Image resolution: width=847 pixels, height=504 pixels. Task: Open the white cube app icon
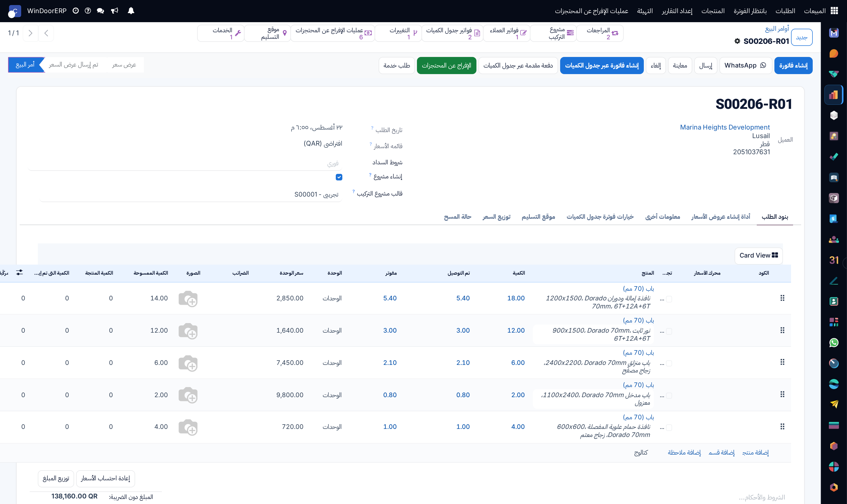coord(834,115)
